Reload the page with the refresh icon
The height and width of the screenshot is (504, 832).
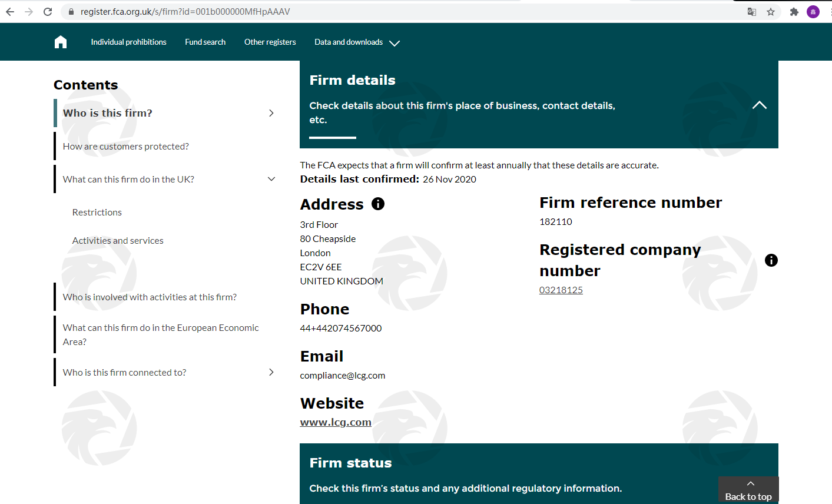pyautogui.click(x=48, y=12)
